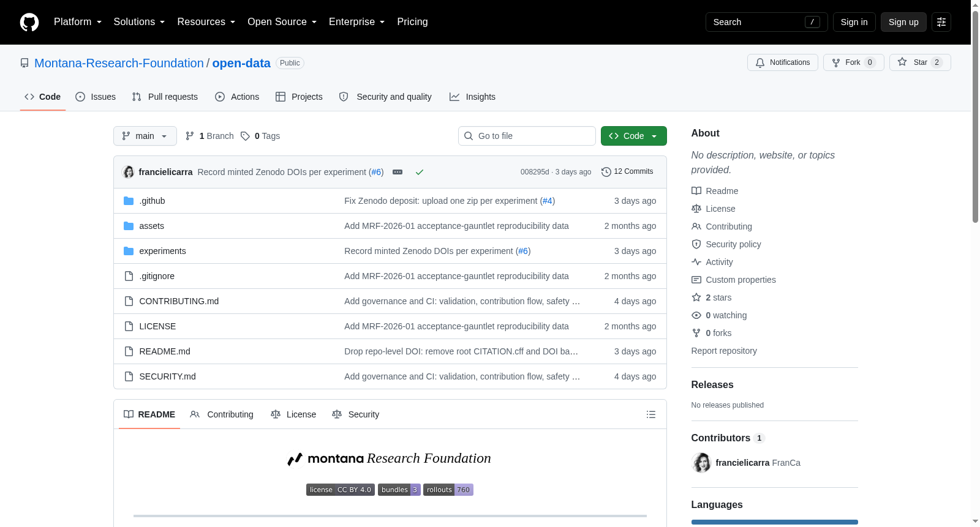
Task: View the 0 Tags link
Action: click(x=260, y=136)
